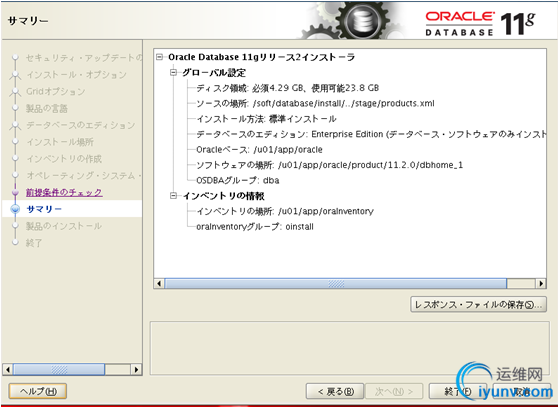Click the left arrow of summary tree scrollbar

159,284
